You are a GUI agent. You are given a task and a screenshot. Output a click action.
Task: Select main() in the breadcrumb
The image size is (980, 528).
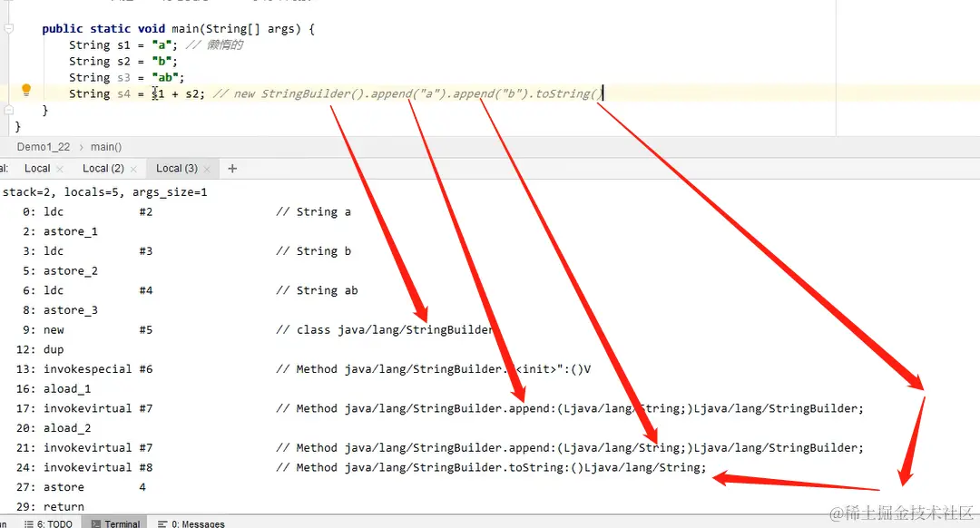pyautogui.click(x=105, y=147)
